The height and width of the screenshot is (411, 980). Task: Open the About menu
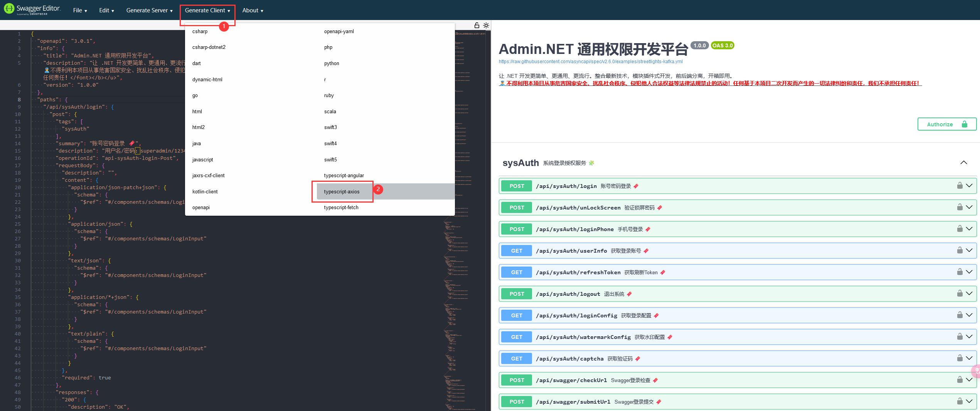(253, 10)
